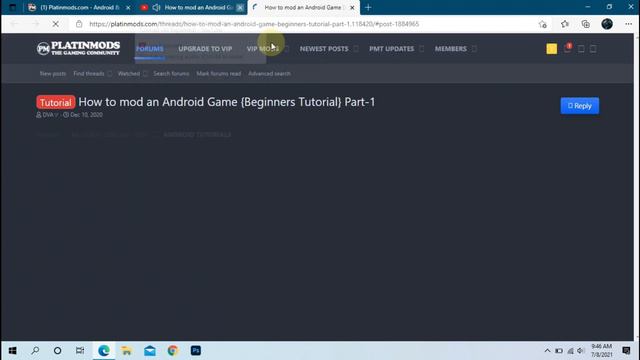Close the YouTube How to mod tab
The width and height of the screenshot is (640, 360).
click(x=240, y=7)
